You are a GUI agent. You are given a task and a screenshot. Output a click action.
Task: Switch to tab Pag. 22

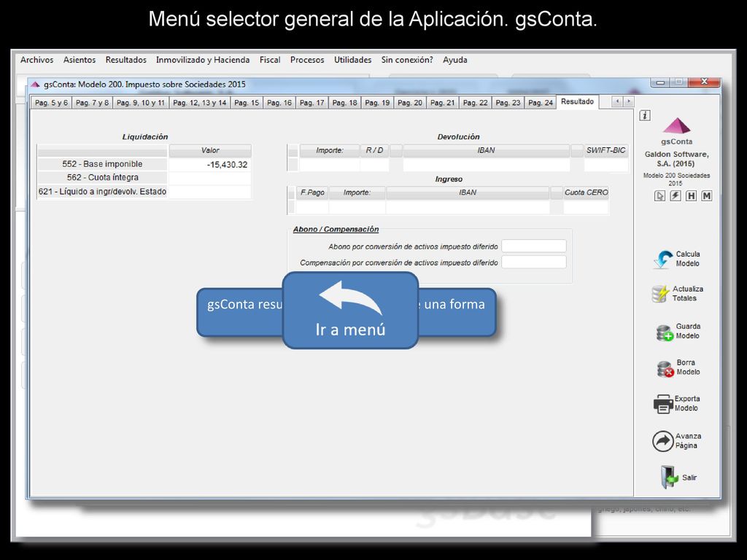point(475,103)
